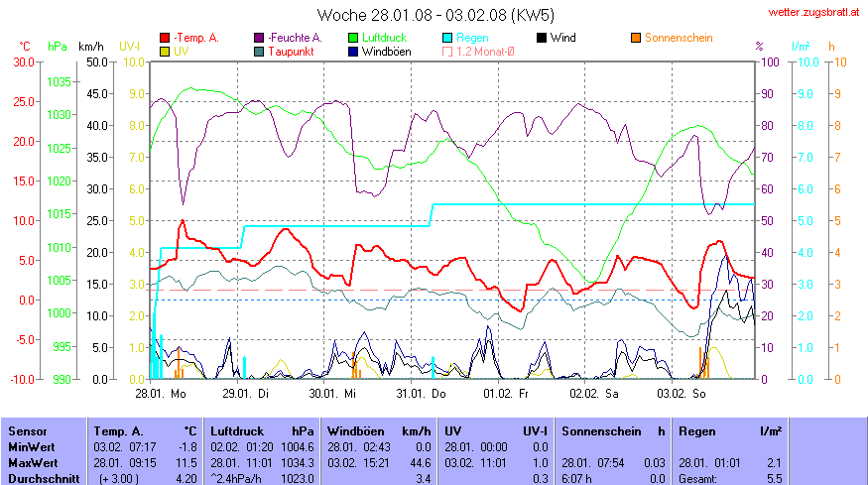Click the teal Taupunkt legend swatch
This screenshot has height=485, width=868.
[x=260, y=51]
